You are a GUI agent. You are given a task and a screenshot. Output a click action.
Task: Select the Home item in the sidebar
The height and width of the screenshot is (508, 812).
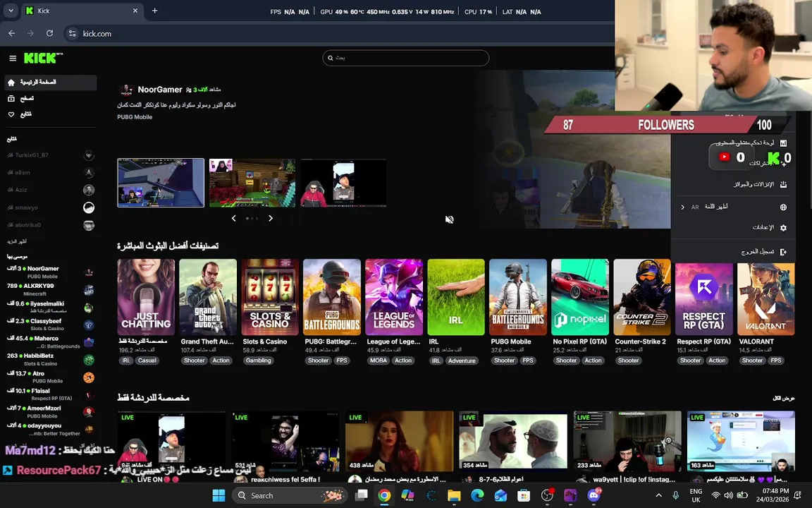click(x=51, y=83)
